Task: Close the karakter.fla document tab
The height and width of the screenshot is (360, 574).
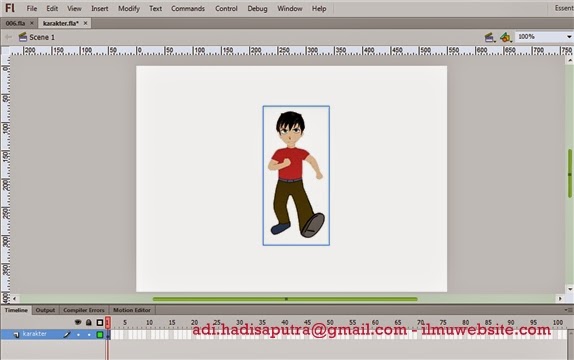Action: pos(85,23)
